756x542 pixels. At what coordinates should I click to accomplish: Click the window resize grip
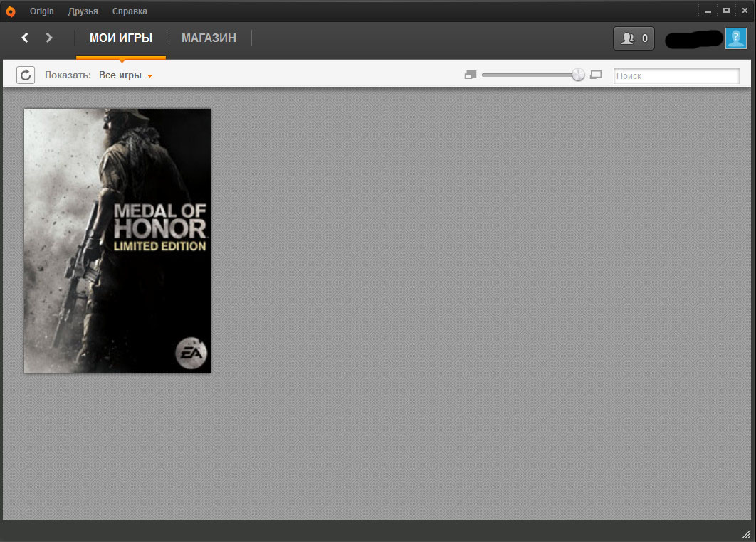click(x=746, y=533)
